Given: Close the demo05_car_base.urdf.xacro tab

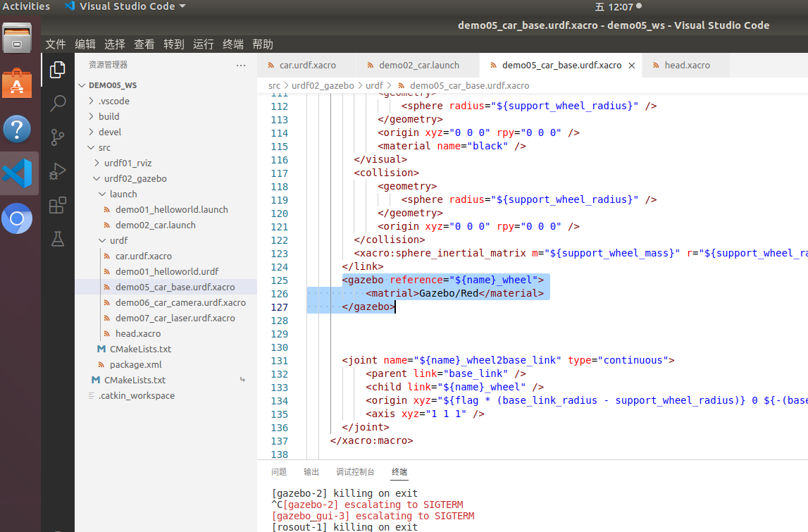Looking at the screenshot, I should [x=632, y=66].
